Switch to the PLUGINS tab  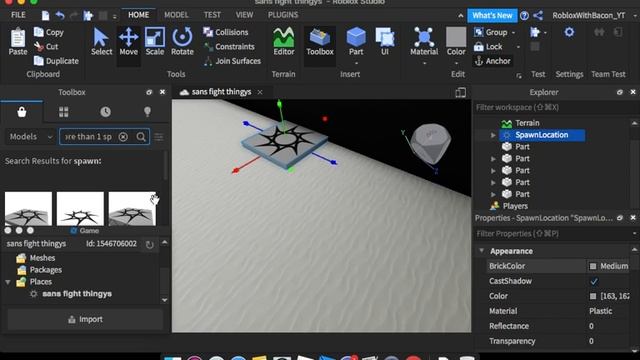click(283, 15)
